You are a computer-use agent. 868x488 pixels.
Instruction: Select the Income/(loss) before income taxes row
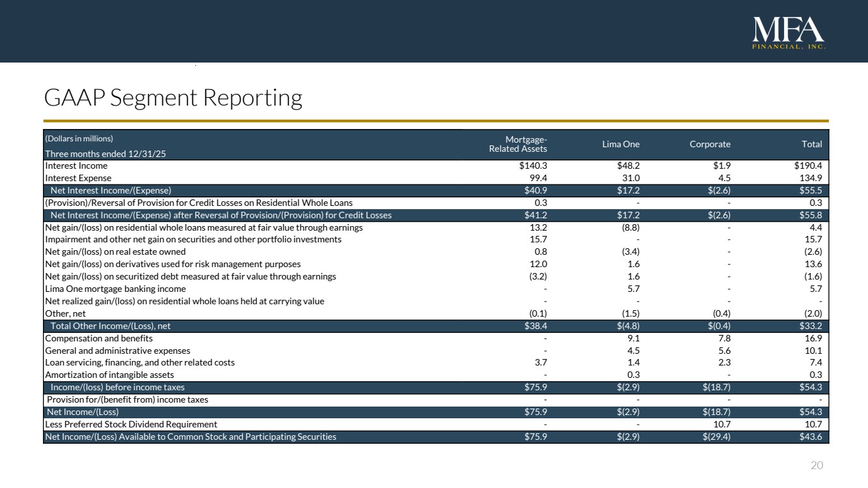117,388
